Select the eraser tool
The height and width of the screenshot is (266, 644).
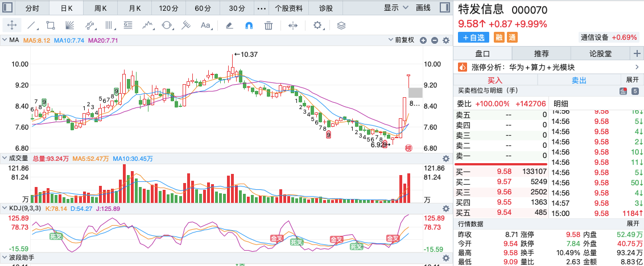coord(230,26)
